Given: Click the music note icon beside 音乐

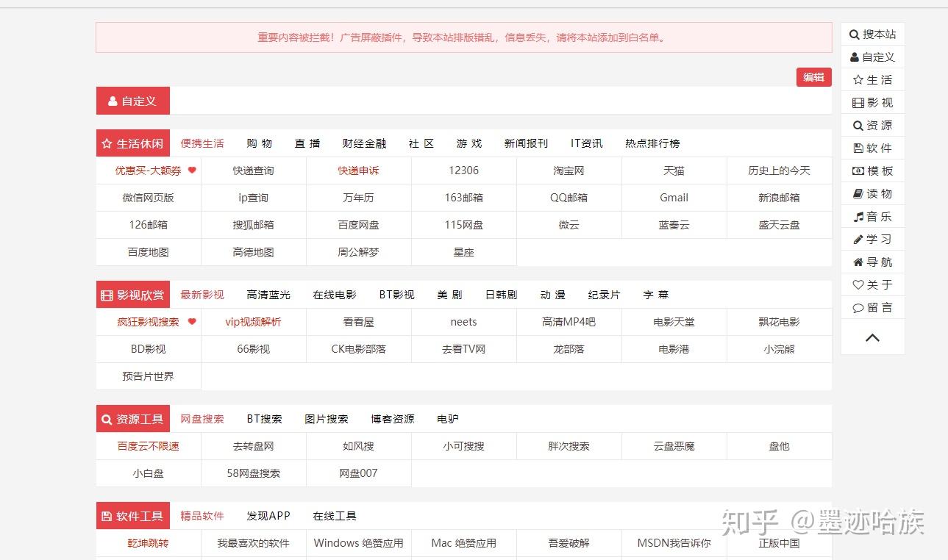Looking at the screenshot, I should coord(858,217).
